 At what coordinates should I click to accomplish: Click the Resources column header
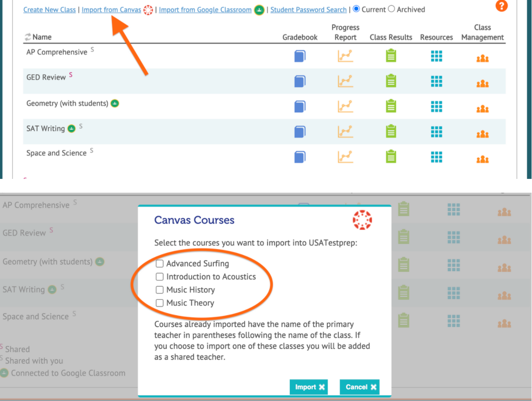pyautogui.click(x=436, y=37)
